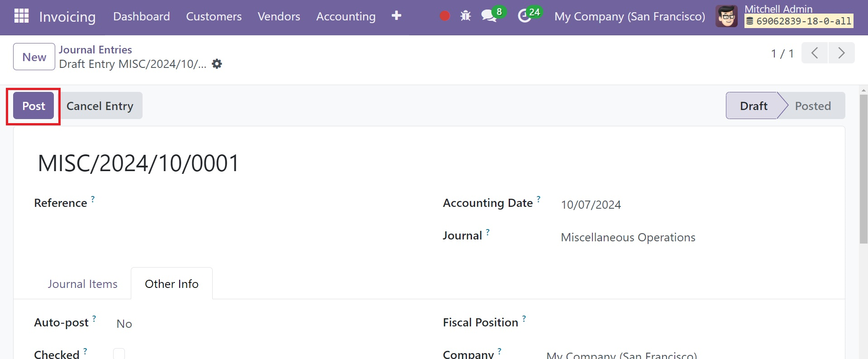Viewport: 868px width, 359px height.
Task: Edit the Accounting Date 10/07/2024
Action: [591, 205]
